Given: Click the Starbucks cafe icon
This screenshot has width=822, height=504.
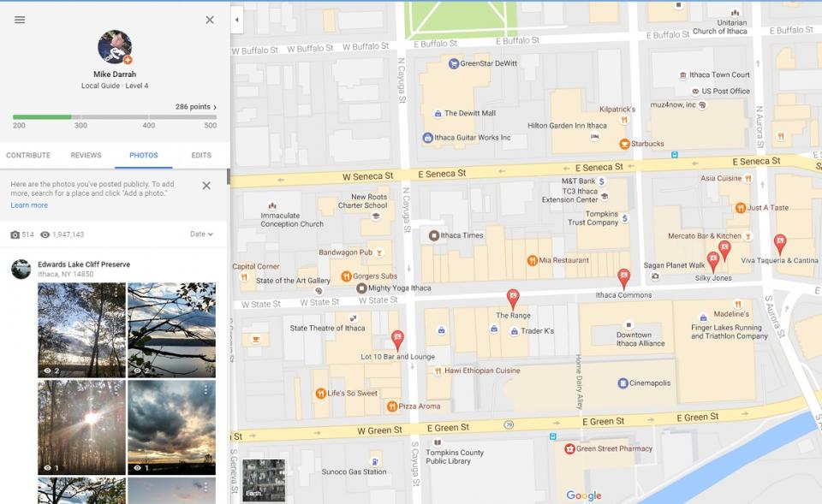Looking at the screenshot, I should point(624,144).
